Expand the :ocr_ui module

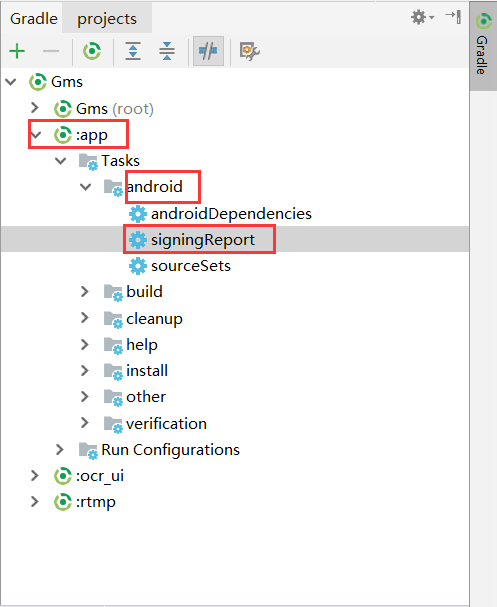(x=35, y=475)
